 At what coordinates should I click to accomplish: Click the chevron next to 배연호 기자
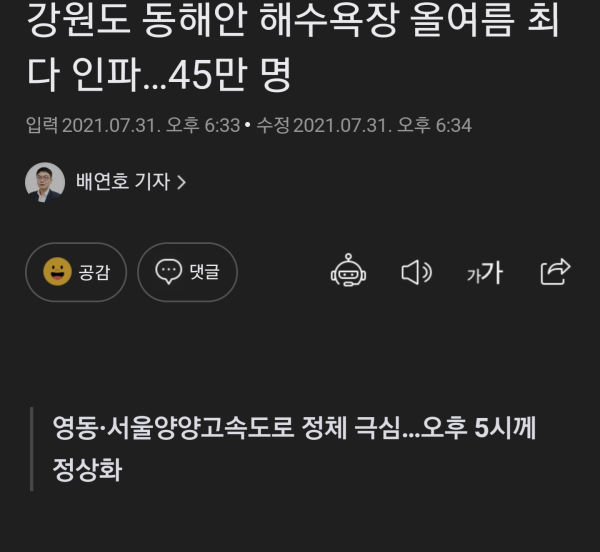(181, 182)
